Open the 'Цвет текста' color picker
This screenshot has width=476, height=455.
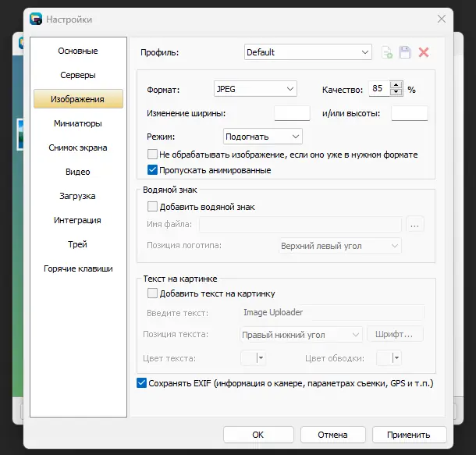[x=253, y=358]
